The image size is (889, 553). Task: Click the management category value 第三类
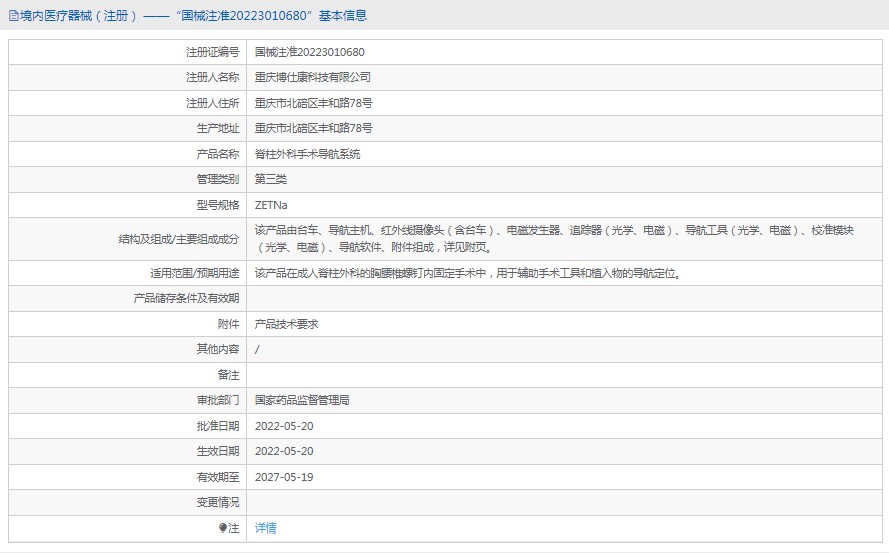[271, 179]
